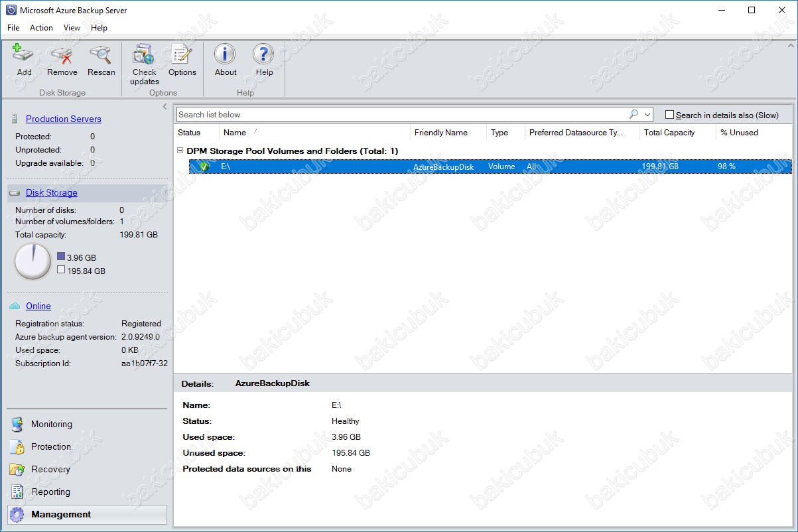Click the Monitoring workspace icon
The height and width of the screenshot is (532, 798).
pyautogui.click(x=17, y=425)
